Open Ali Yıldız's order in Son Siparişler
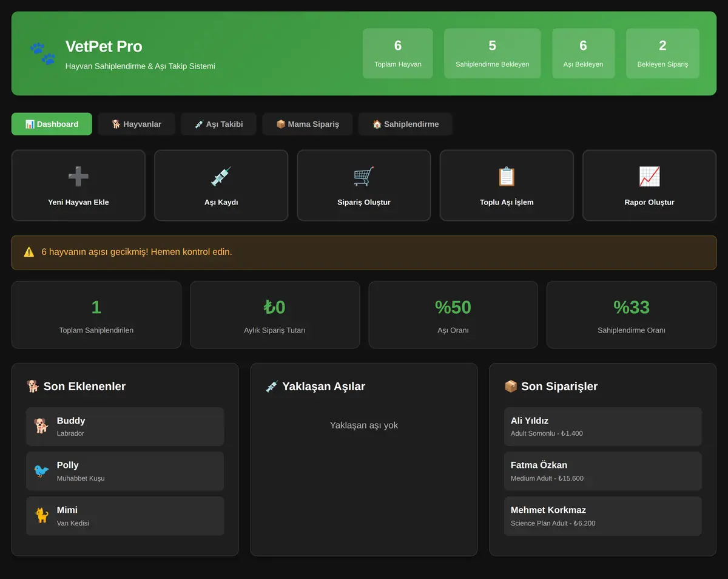This screenshot has width=728, height=579. pos(603,426)
